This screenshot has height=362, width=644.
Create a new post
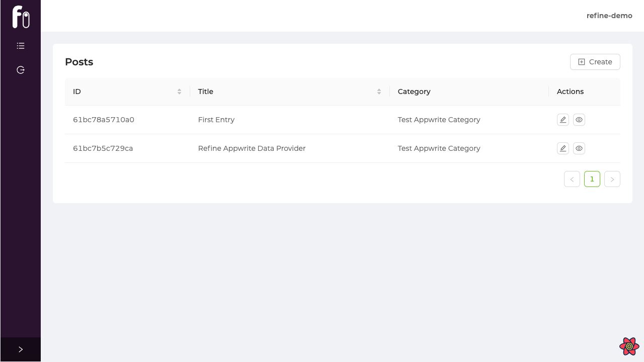(595, 62)
